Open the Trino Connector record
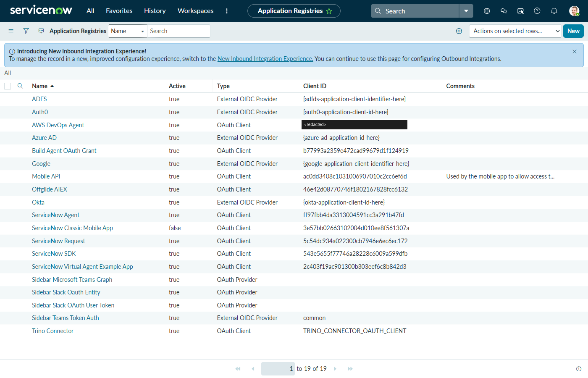Viewport: 588px width, 378px height. pyautogui.click(x=53, y=331)
